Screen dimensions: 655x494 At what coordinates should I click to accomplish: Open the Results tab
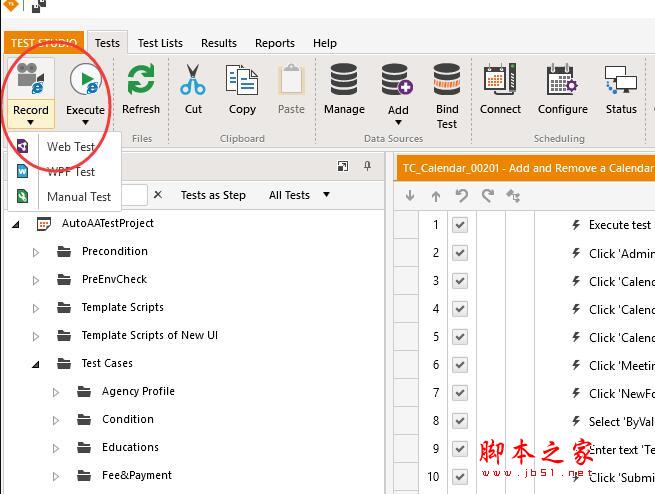click(x=218, y=43)
